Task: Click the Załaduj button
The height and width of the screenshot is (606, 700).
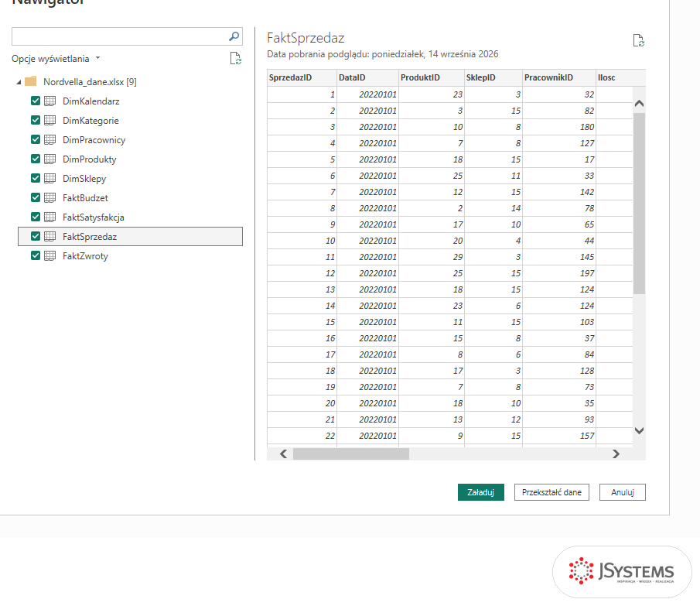Action: (481, 492)
